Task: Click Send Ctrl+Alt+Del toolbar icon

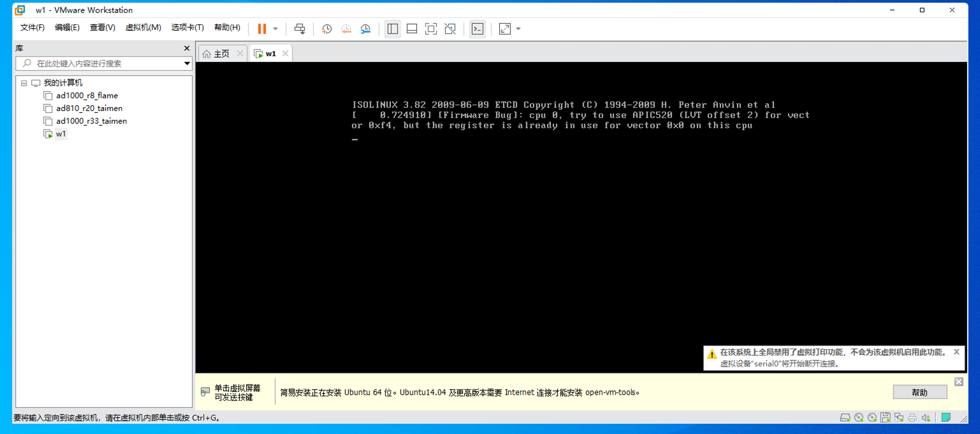Action: click(299, 29)
